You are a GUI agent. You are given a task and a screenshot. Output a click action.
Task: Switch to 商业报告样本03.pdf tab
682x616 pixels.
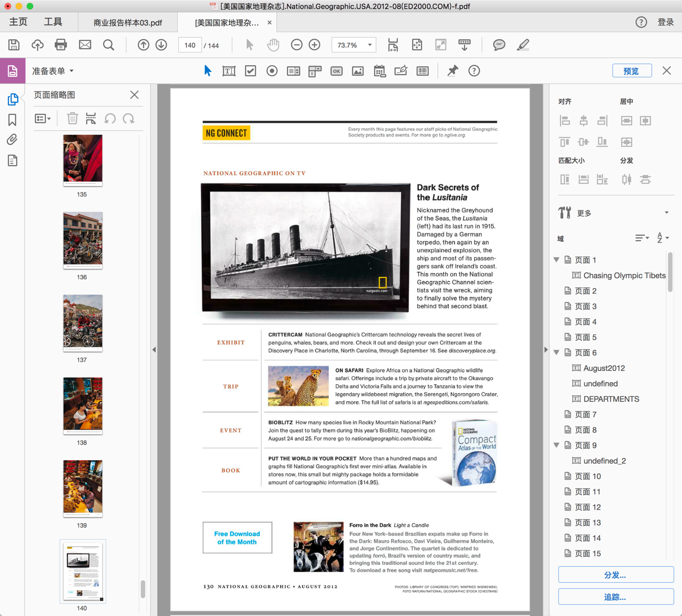(128, 23)
